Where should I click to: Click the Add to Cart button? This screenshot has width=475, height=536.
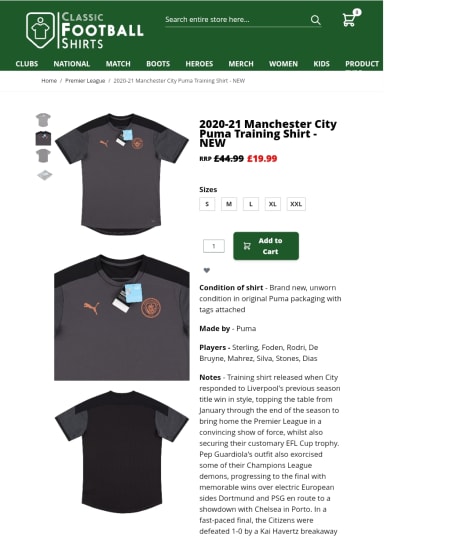point(266,246)
